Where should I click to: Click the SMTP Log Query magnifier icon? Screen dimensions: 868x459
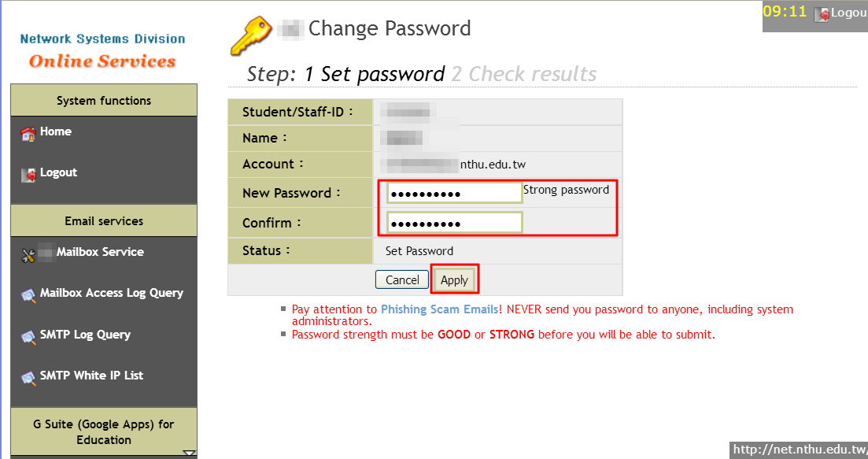[x=28, y=337]
